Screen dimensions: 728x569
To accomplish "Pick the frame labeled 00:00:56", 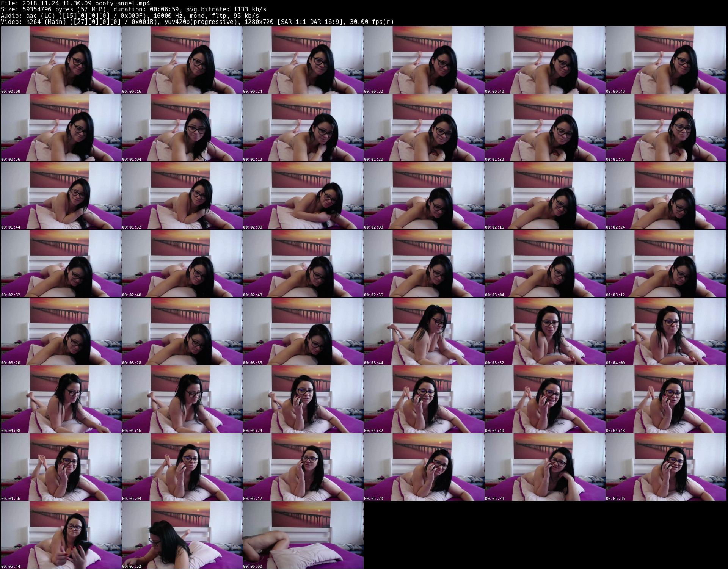I will click(61, 128).
